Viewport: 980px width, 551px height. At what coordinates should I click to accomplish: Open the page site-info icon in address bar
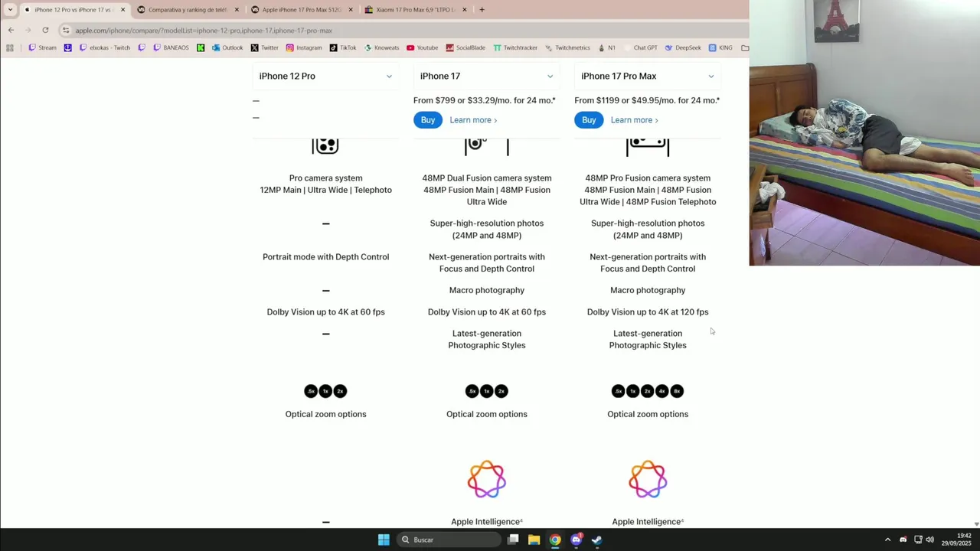pyautogui.click(x=67, y=30)
